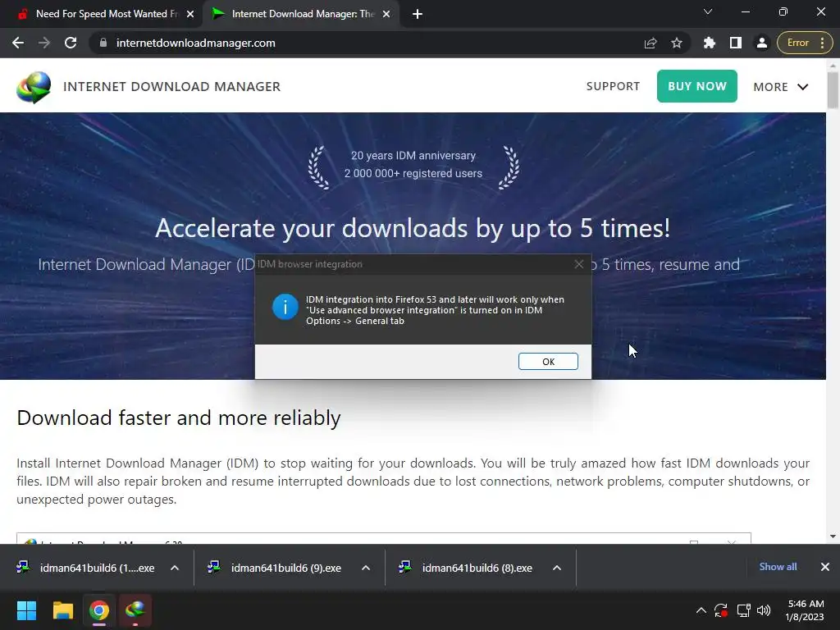Close the Internet Download Manager tab
Viewport: 840px width, 630px height.
tap(386, 14)
